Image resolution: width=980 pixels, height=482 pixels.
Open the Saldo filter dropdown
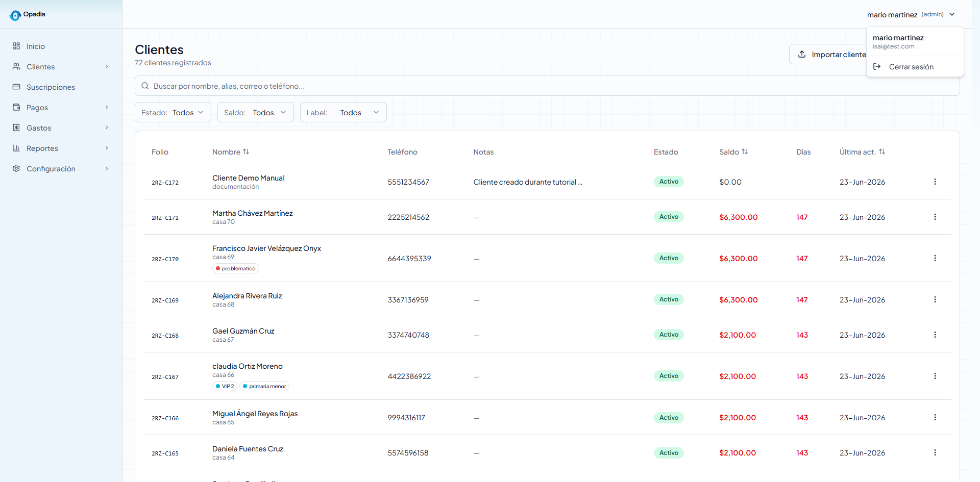(256, 112)
